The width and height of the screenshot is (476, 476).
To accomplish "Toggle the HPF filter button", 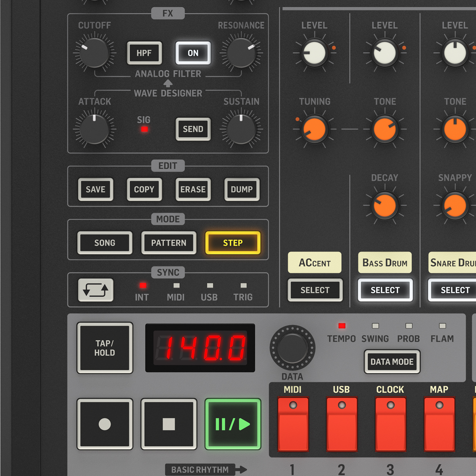I will coord(144,53).
